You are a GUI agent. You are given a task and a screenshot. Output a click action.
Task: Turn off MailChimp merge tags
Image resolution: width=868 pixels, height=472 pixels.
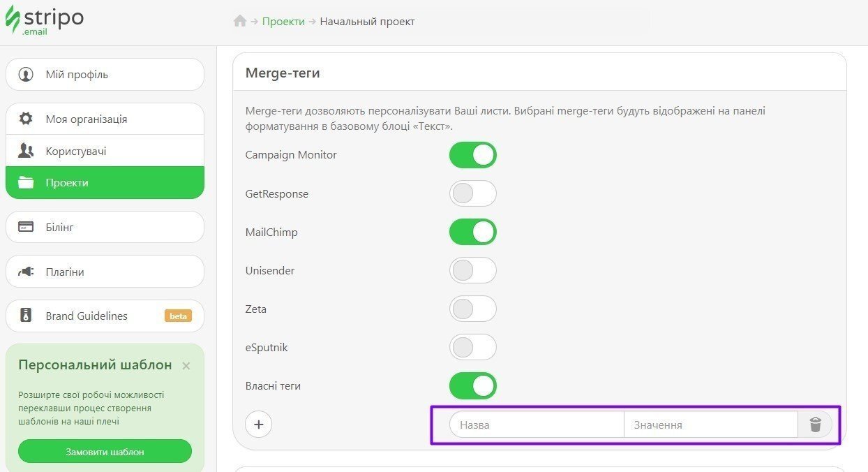[x=472, y=232]
